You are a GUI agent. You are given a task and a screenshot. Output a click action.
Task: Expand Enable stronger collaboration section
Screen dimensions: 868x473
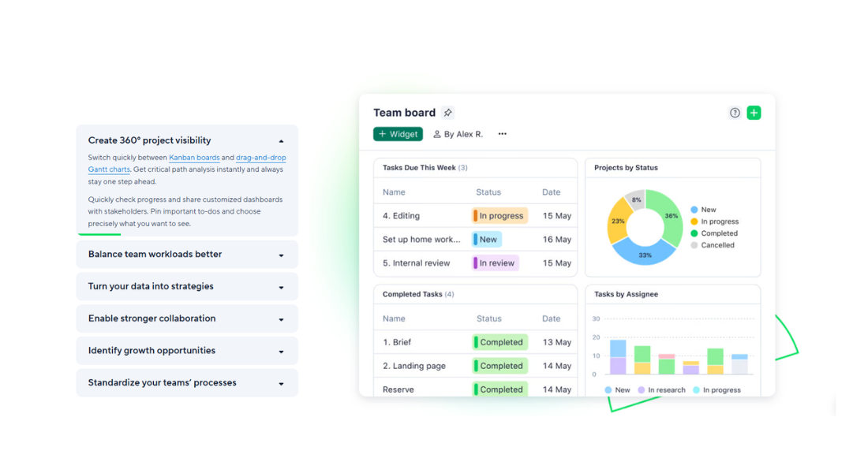tap(281, 320)
